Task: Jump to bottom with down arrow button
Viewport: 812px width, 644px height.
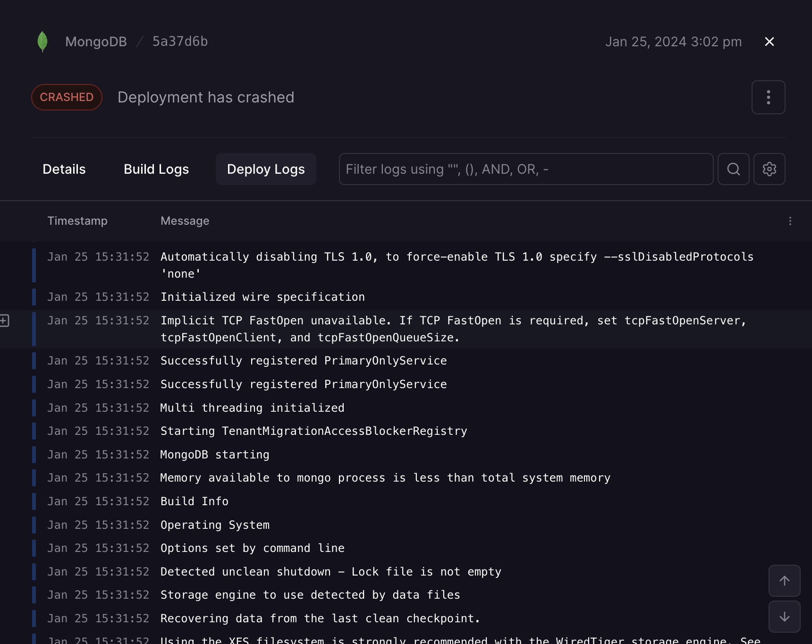Action: [784, 617]
